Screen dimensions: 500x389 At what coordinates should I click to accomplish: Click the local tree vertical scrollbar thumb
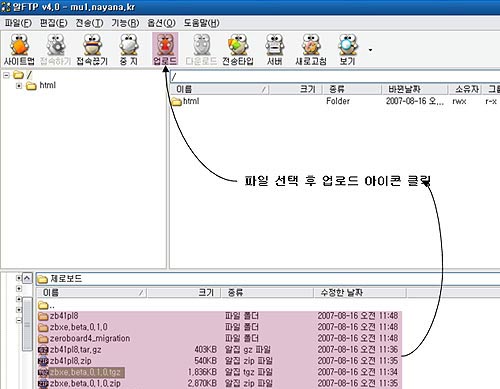tap(27, 324)
